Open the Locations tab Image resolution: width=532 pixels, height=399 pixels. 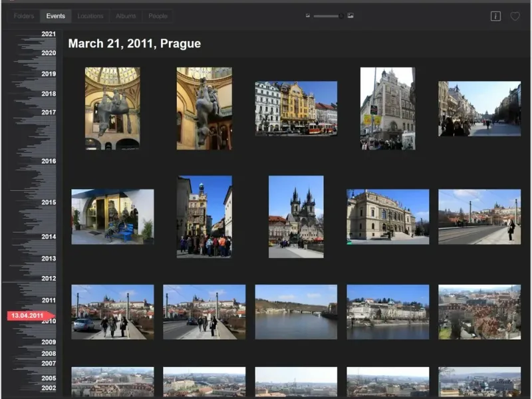pos(90,16)
